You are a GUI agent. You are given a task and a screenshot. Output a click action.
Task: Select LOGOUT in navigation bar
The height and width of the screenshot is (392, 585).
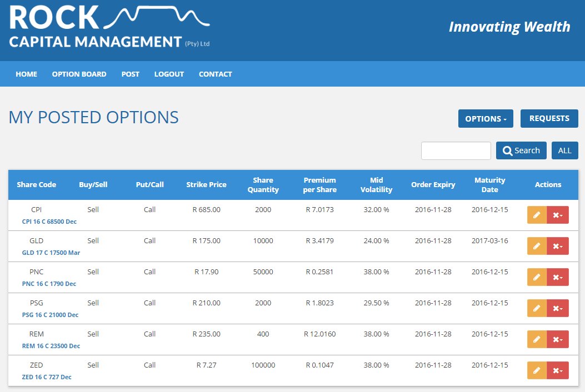[169, 74]
